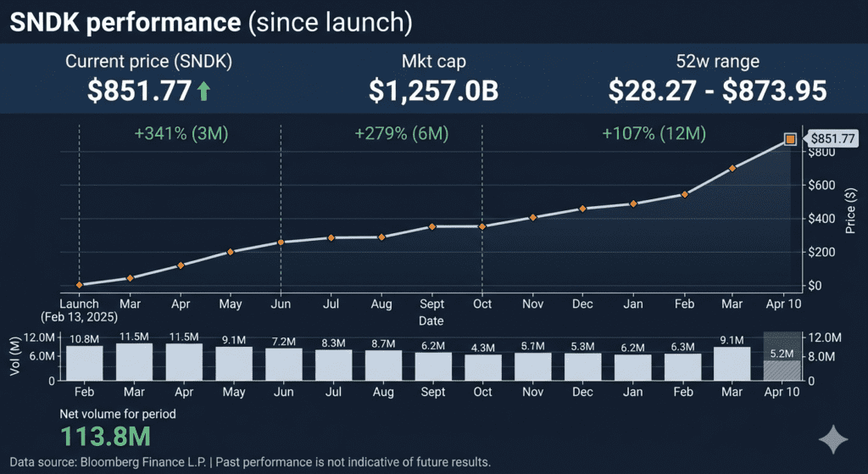Select the +341% (3M) period label

click(x=181, y=134)
